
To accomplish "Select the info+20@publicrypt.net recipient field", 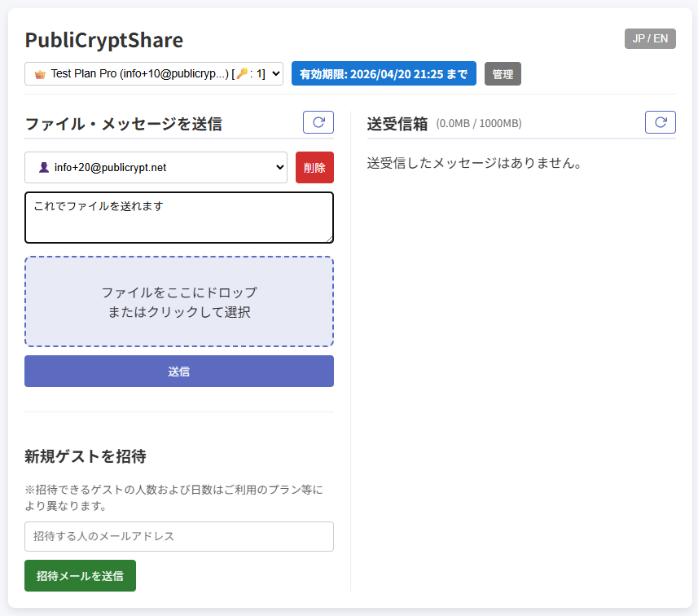I will pos(155,168).
